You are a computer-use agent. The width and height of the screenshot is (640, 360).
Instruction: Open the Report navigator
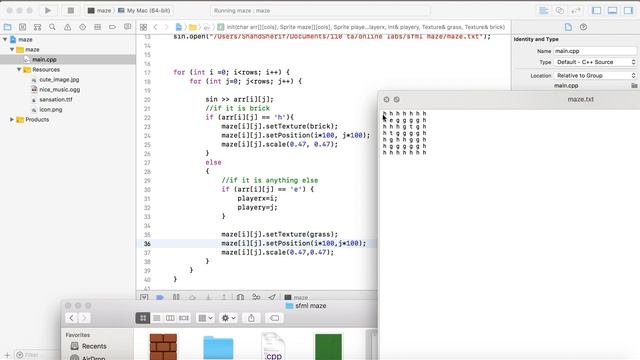127,27
